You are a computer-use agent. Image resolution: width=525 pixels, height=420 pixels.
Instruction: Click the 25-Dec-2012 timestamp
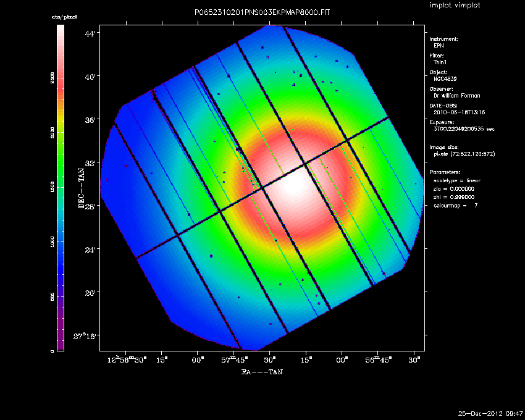(490, 413)
